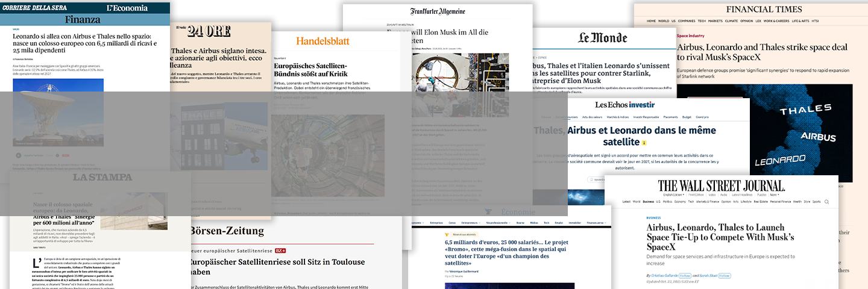Click the Les Echos Investir logo

tap(624, 105)
